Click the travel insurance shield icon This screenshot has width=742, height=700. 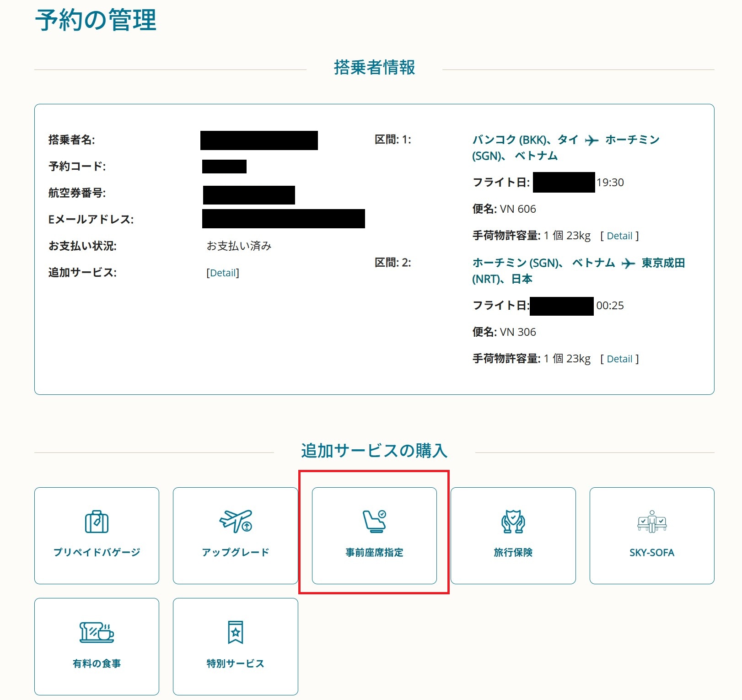[x=513, y=522]
